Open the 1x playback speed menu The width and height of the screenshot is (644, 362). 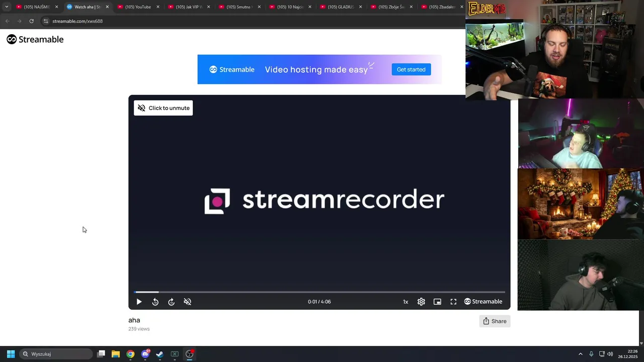click(406, 302)
